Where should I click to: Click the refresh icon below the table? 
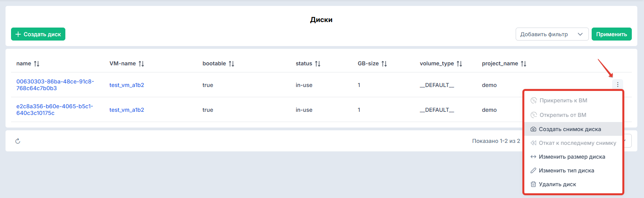click(18, 141)
